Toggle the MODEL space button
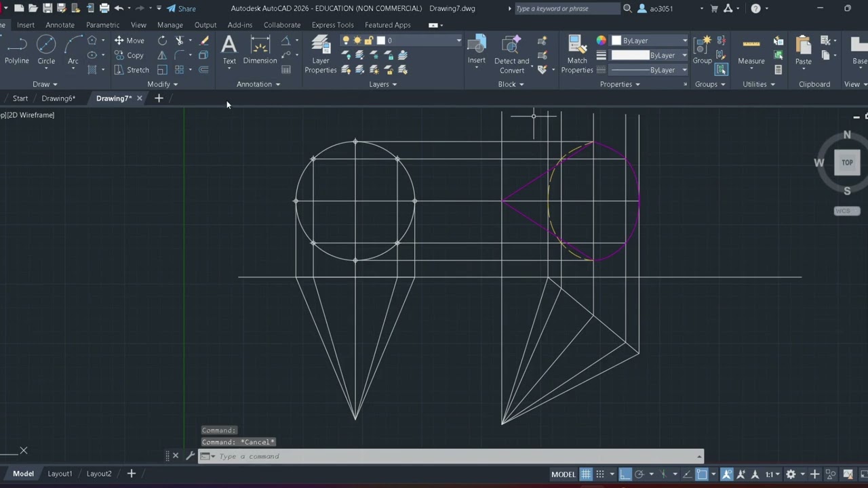Screen dimensions: 868x488 tap(564, 474)
